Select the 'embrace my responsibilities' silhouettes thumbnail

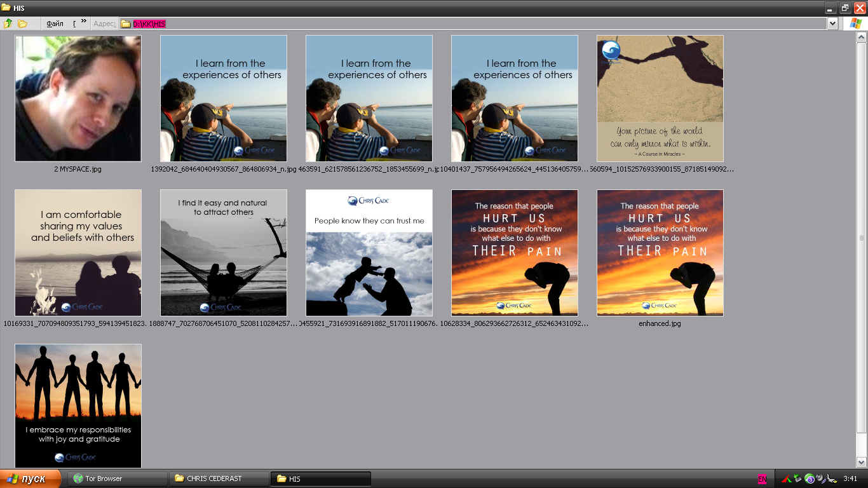(x=78, y=406)
